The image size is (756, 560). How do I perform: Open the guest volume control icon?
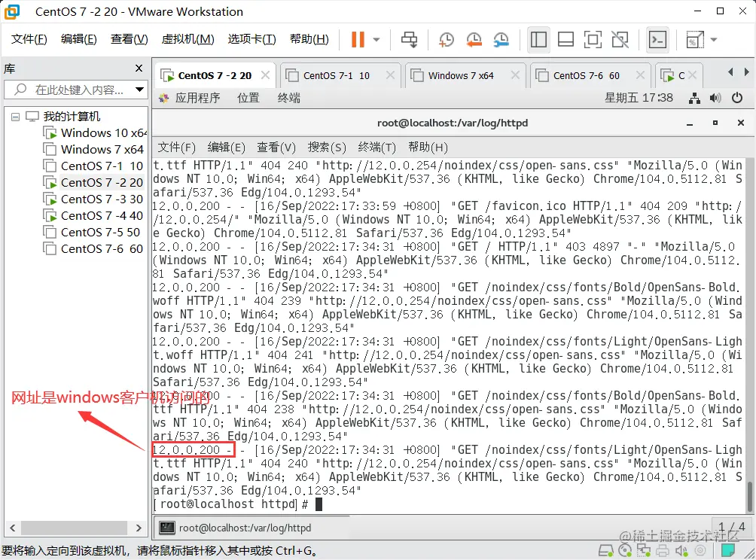(x=716, y=97)
